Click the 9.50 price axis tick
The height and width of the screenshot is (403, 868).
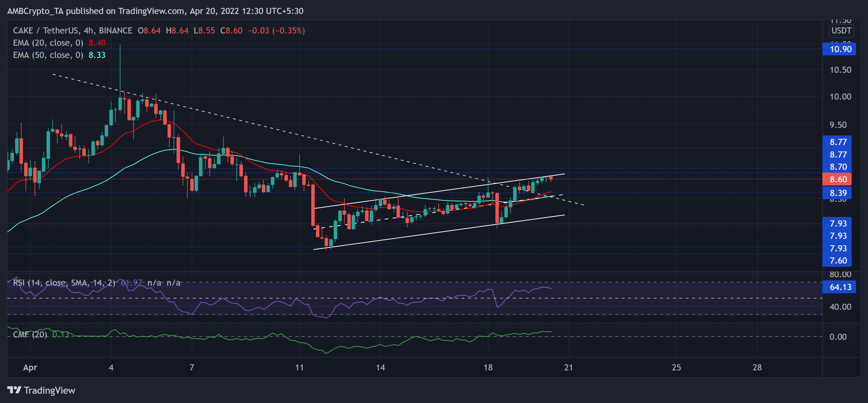838,125
